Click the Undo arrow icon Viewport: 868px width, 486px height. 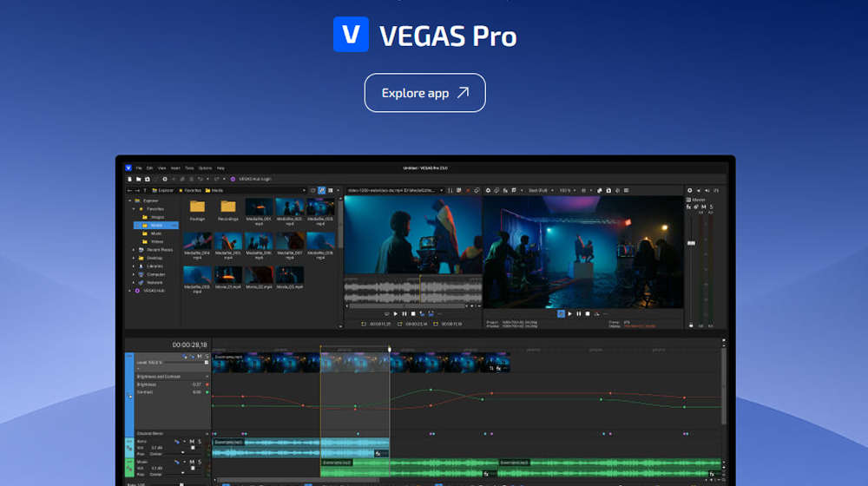201,179
